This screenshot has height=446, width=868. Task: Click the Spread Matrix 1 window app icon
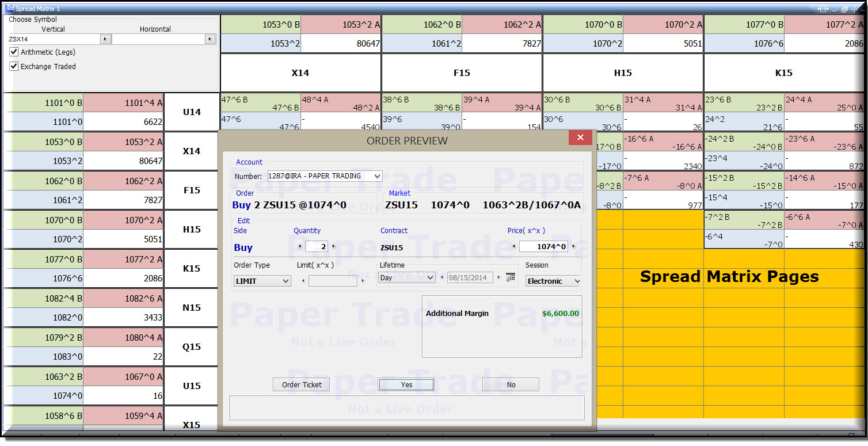[x=9, y=9]
